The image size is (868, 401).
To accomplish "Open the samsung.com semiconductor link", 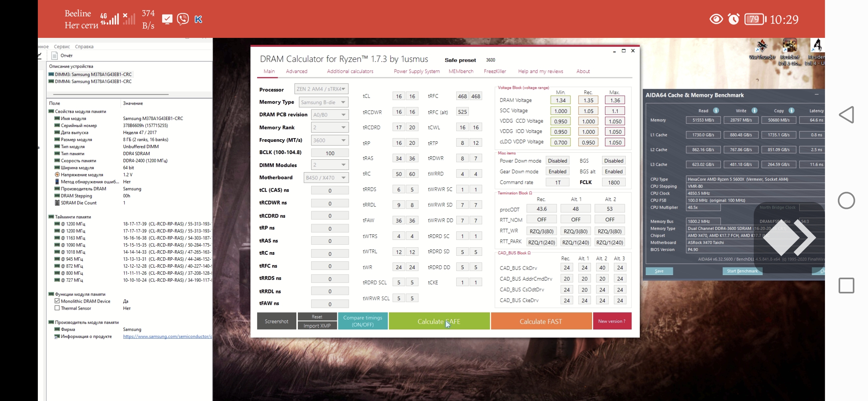I will [x=167, y=336].
